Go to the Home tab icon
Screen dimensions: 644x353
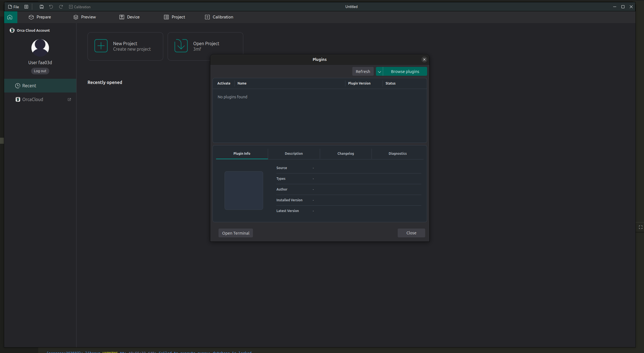point(10,17)
